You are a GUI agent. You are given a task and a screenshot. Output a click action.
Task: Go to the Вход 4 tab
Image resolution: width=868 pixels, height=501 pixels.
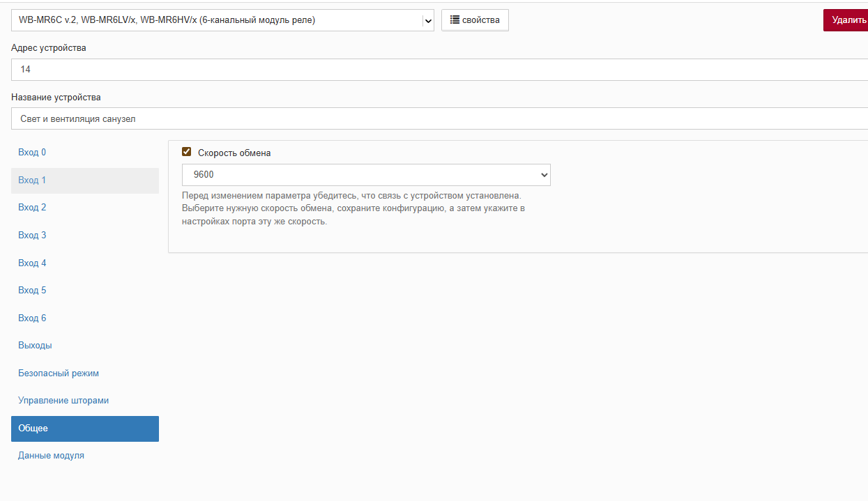point(32,263)
